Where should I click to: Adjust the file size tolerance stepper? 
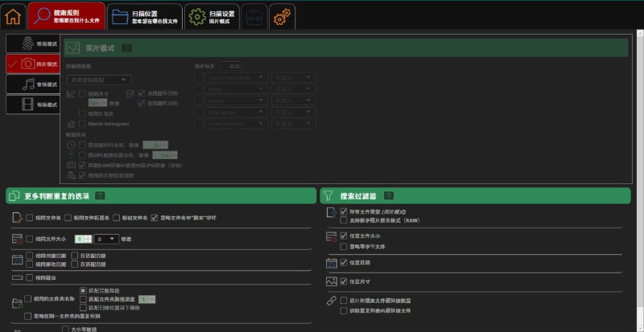point(84,239)
